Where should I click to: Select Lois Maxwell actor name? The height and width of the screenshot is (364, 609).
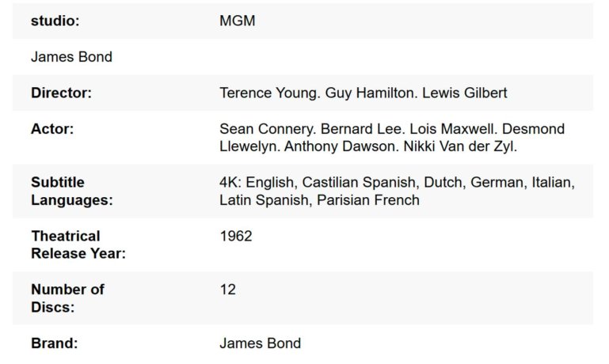tap(451, 129)
